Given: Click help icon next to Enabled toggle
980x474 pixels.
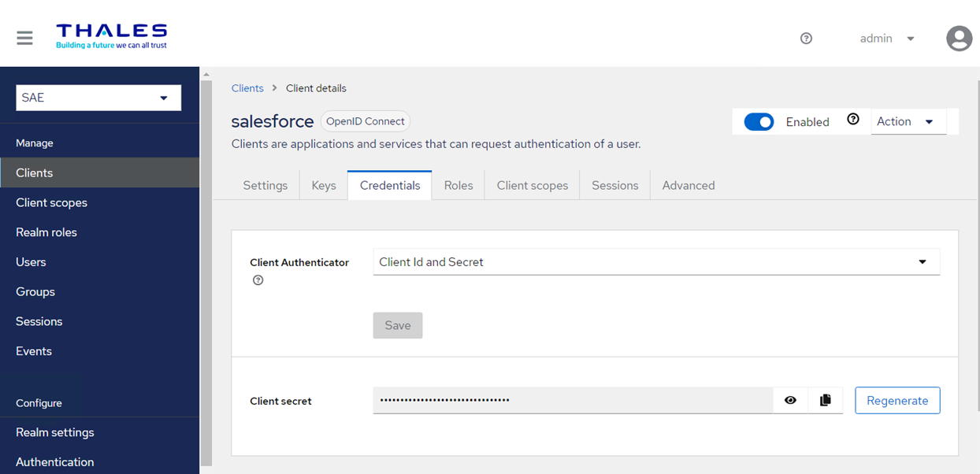Looking at the screenshot, I should (x=852, y=120).
